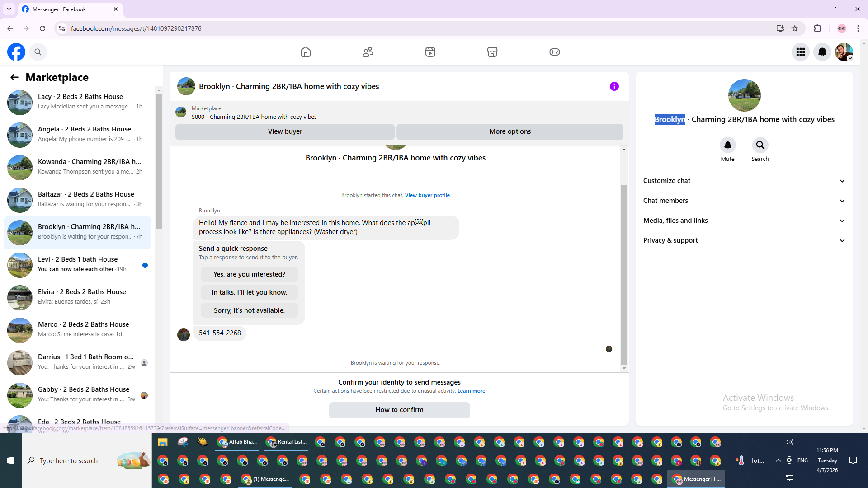Screen dimensions: 868x488
Task: Open the Reels video icon
Action: point(430,52)
